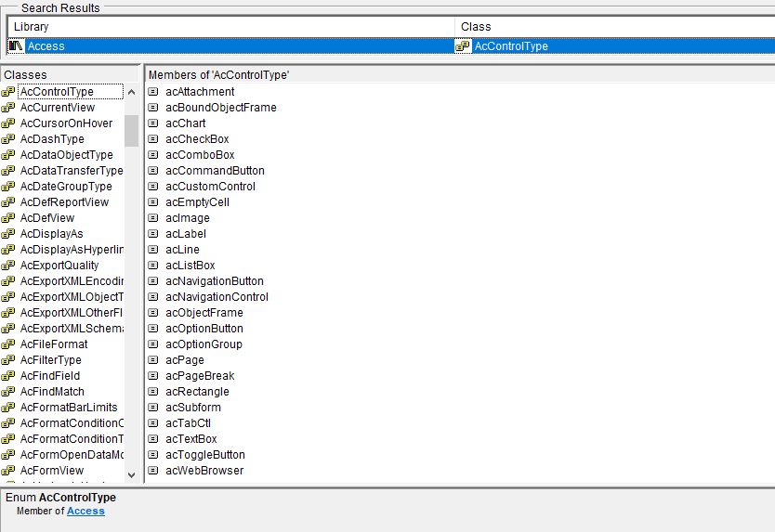The image size is (775, 532).
Task: Click the constant icon beside acCommandButton
Action: 153,171
